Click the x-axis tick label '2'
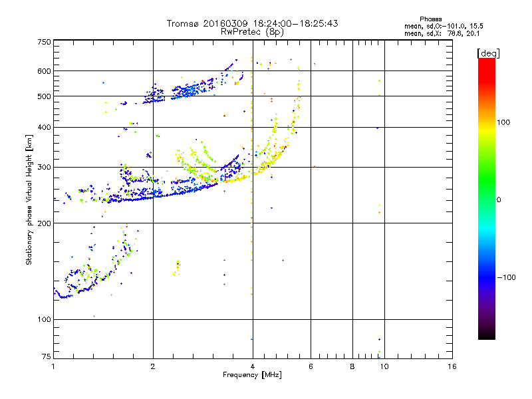 coord(153,366)
